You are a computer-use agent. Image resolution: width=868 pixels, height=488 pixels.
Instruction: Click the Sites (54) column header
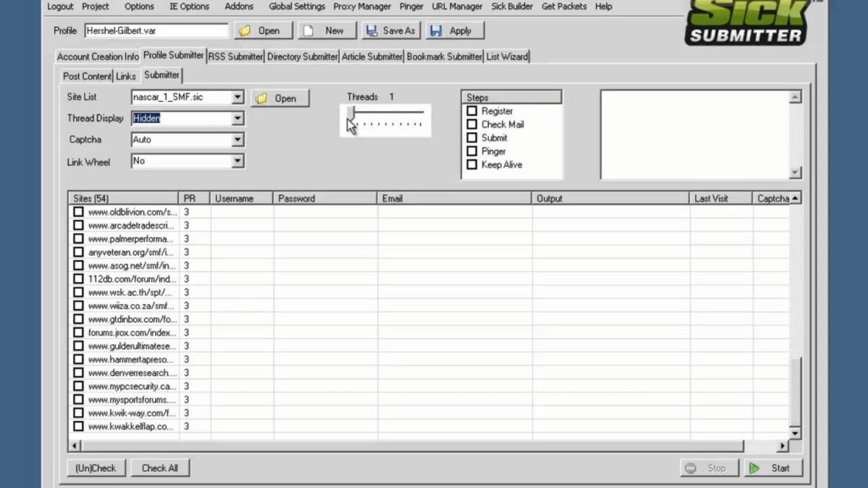(x=123, y=198)
